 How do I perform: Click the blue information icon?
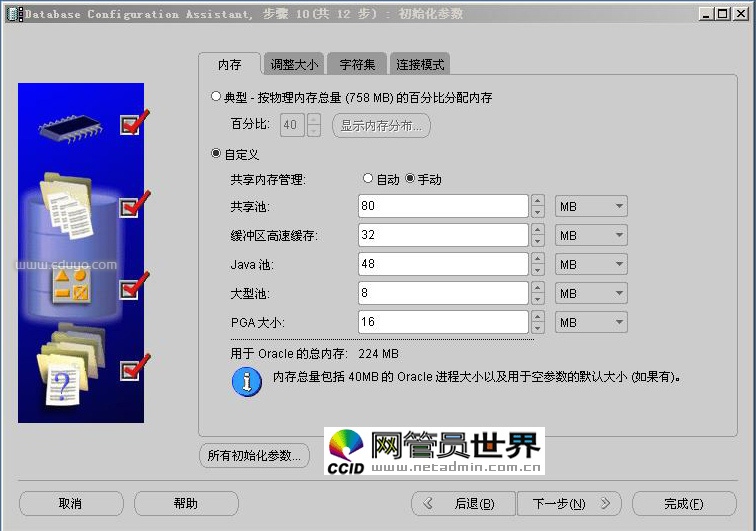pyautogui.click(x=246, y=381)
